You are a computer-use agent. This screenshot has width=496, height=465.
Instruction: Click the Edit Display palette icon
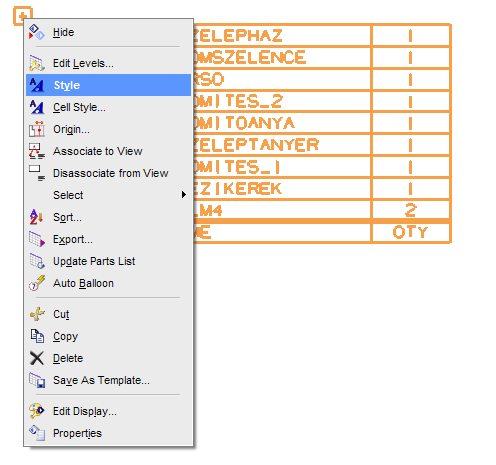(36, 411)
